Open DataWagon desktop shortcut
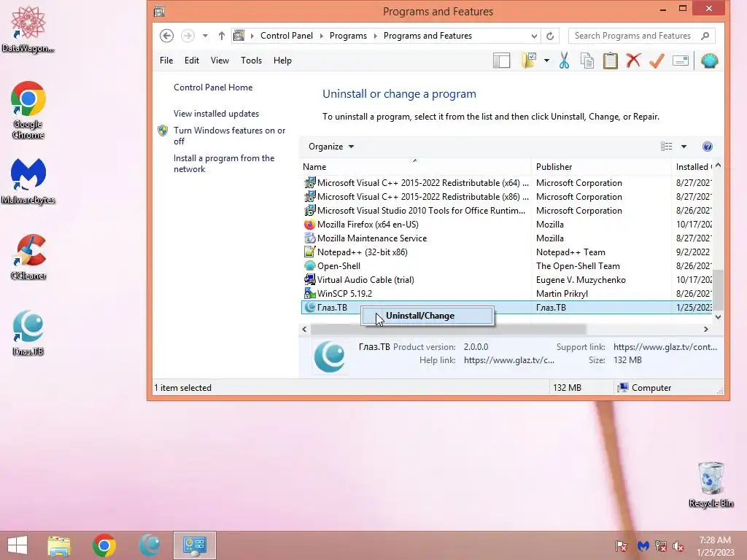This screenshot has width=747, height=560. tap(28, 29)
